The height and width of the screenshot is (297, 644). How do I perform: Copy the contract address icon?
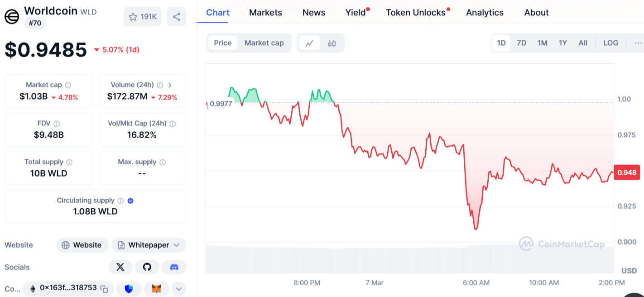pos(104,288)
